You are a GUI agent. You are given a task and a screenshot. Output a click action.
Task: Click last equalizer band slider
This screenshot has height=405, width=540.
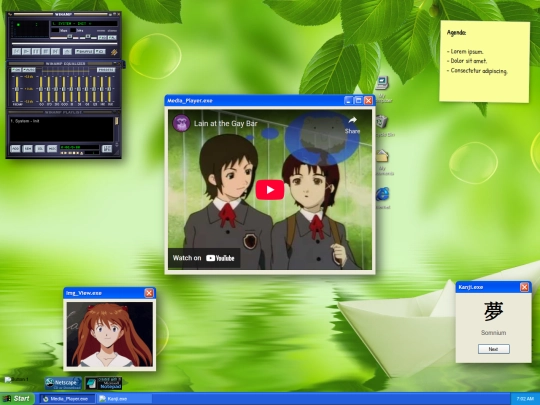tap(109, 89)
